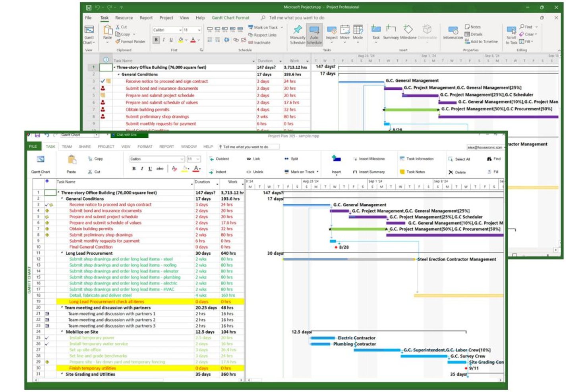Screen dimensions: 588x392
Task: Toggle Auto Schedule in Microsoft Project
Action: 314,35
